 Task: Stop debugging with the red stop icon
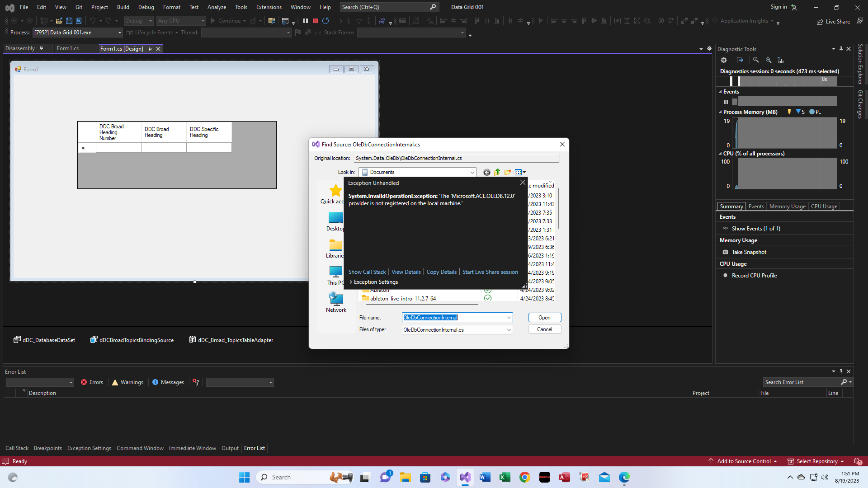point(316,21)
